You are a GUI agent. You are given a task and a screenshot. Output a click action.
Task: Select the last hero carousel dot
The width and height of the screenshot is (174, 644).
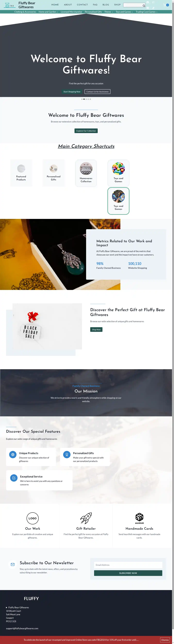[x=90, y=99]
